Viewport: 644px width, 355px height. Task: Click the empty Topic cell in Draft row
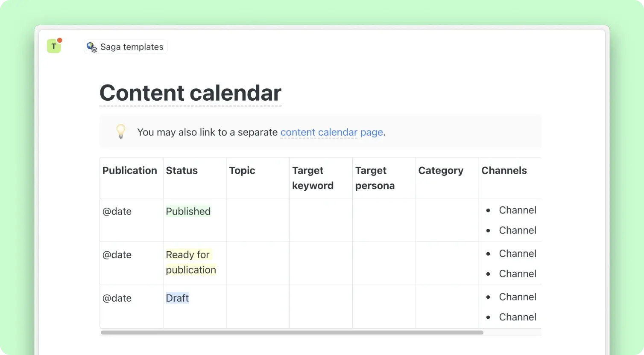258,306
